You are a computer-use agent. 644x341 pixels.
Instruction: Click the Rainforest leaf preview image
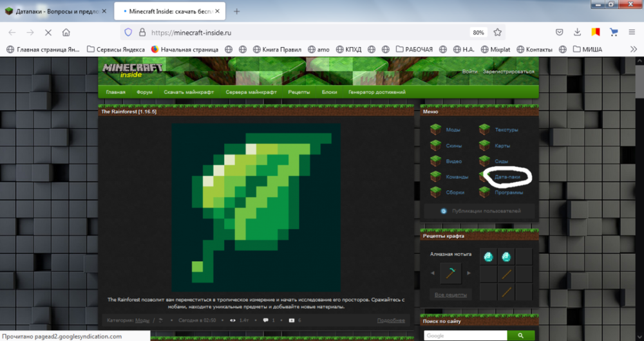[x=256, y=208]
